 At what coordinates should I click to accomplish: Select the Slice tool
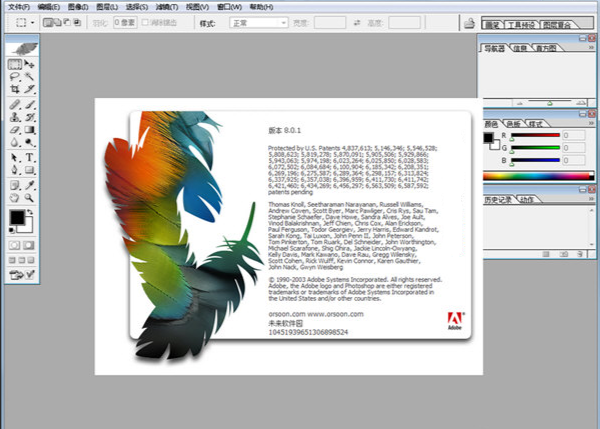click(29, 89)
